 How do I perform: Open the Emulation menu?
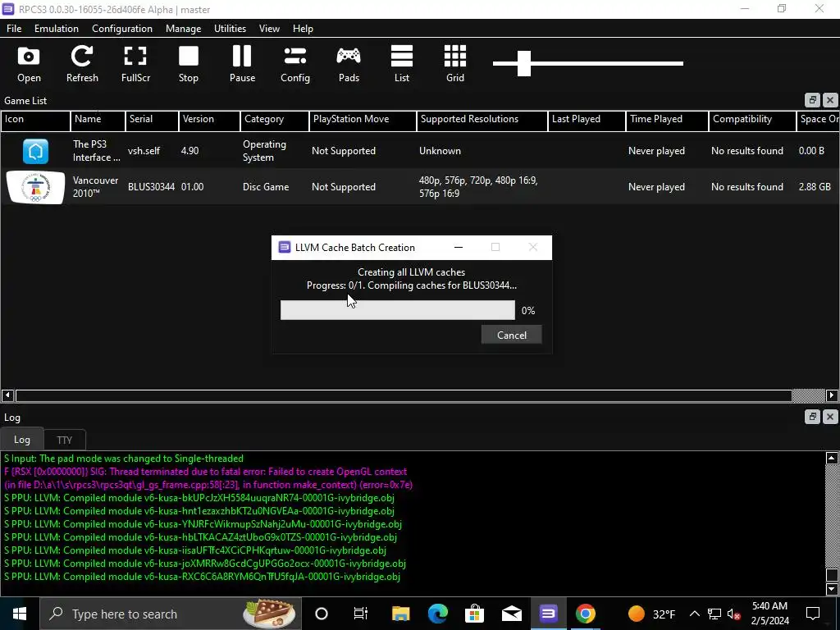[57, 29]
